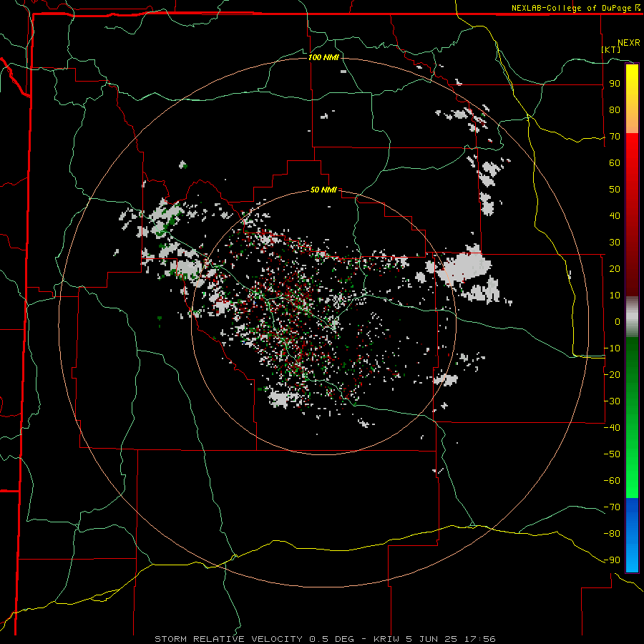
Task: Click the 50 value on velocity scale
Action: tap(615, 190)
